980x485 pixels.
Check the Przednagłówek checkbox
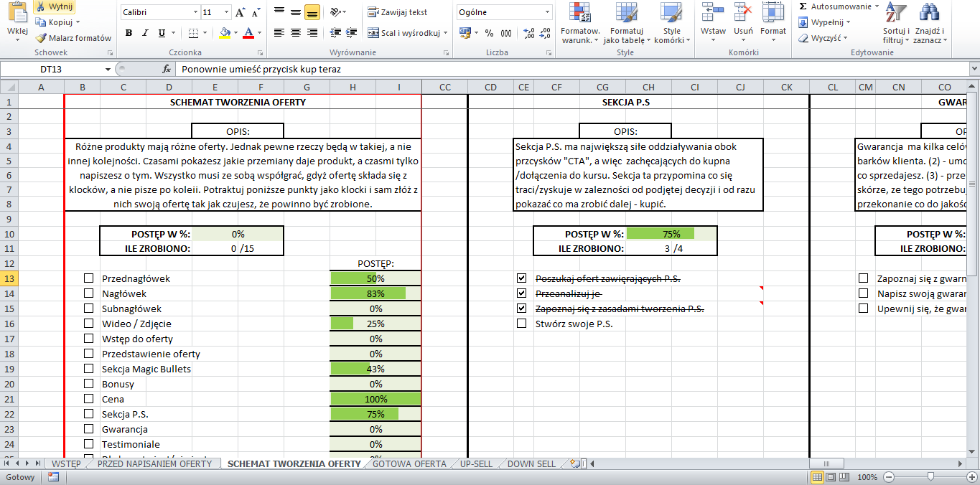88,278
